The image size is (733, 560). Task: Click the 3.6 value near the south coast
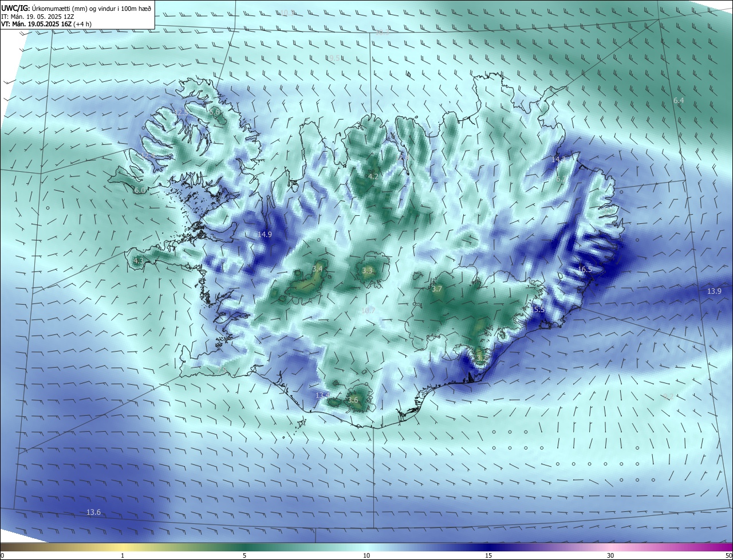click(x=353, y=400)
